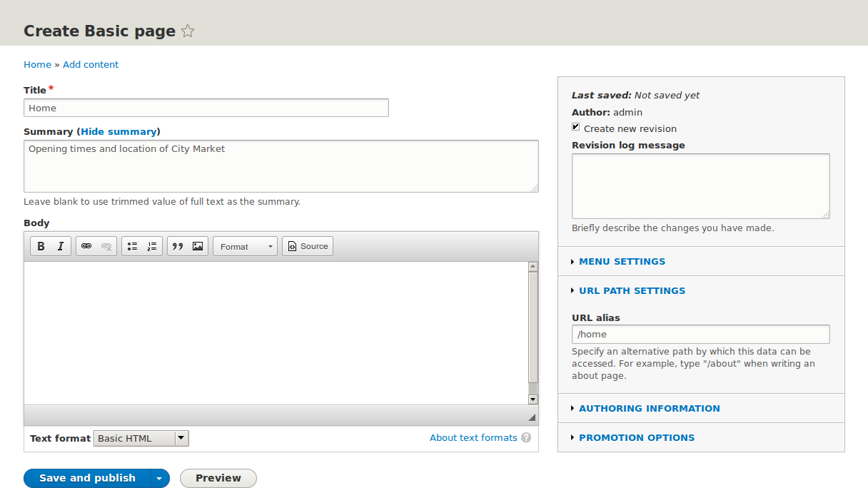
Task: Toggle italic formatting in the body editor
Action: point(61,247)
